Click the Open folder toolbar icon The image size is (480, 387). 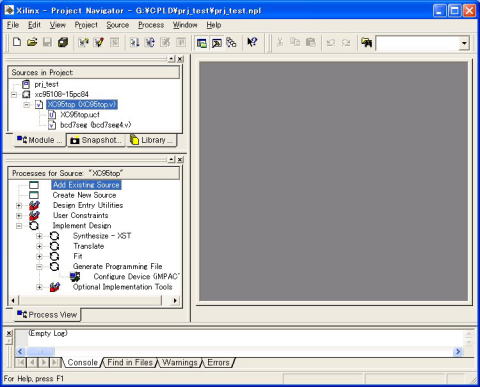tap(32, 42)
